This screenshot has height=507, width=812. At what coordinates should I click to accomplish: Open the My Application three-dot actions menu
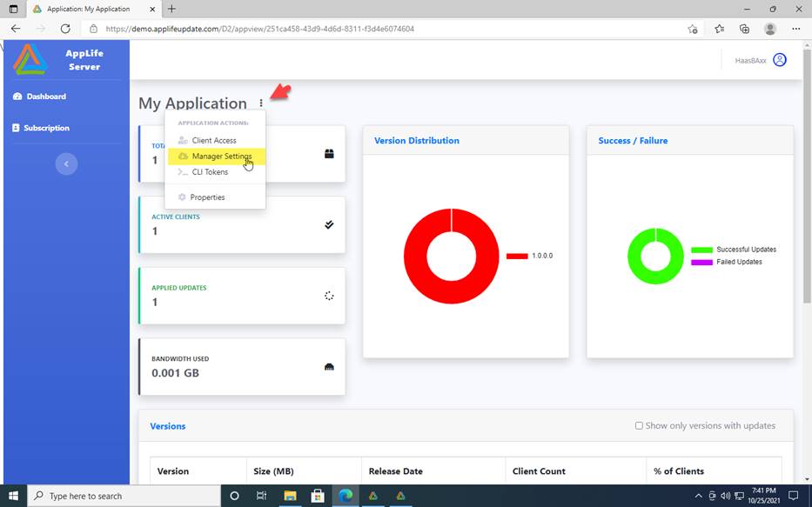coord(261,103)
